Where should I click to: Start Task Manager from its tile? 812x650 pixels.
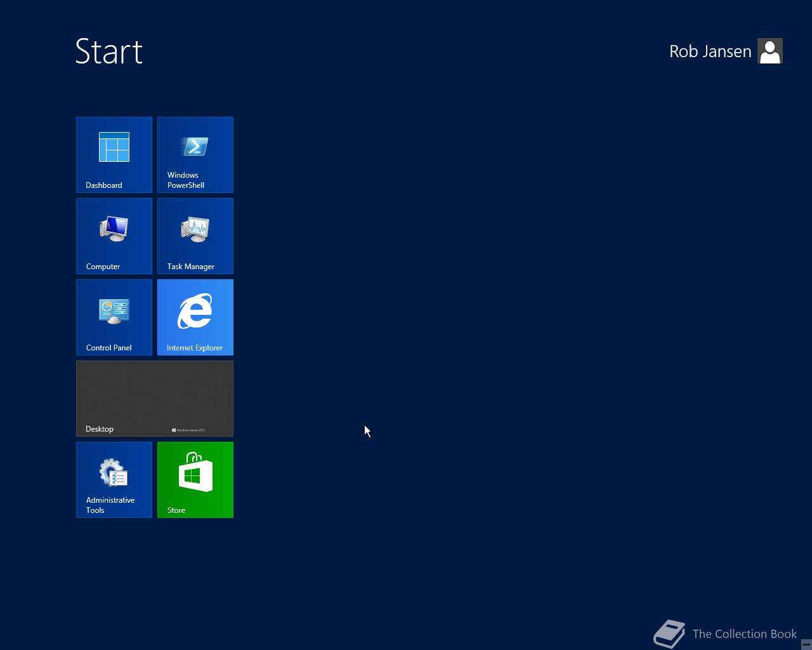coord(195,236)
